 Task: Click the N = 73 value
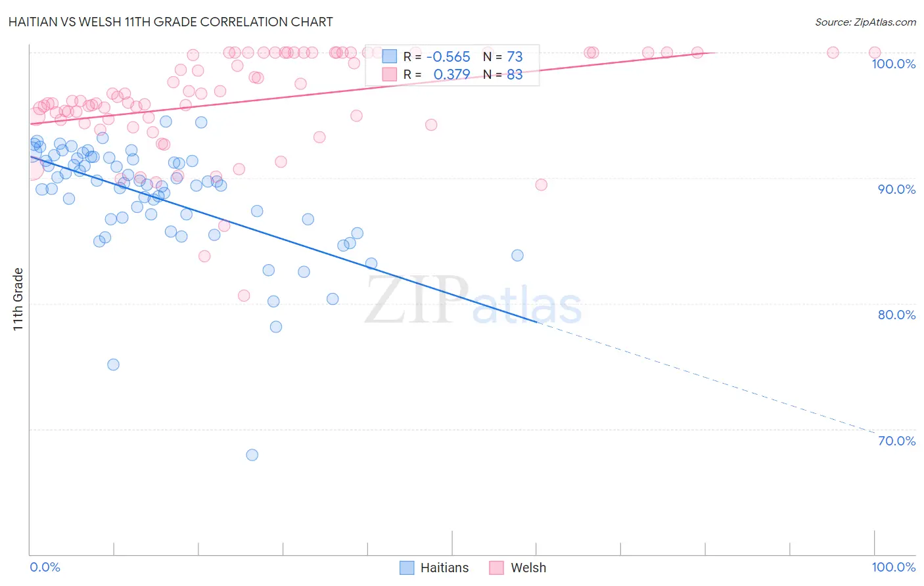coord(503,56)
